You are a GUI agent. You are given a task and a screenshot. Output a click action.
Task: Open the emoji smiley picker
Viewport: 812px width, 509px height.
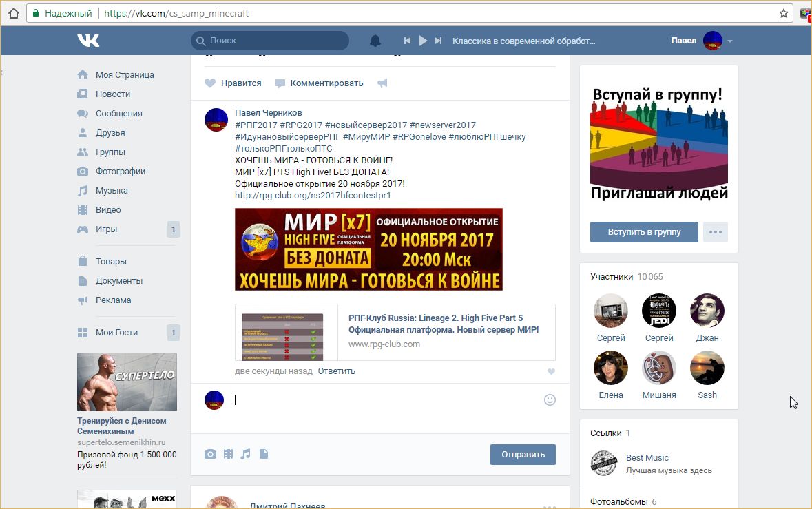pyautogui.click(x=550, y=399)
